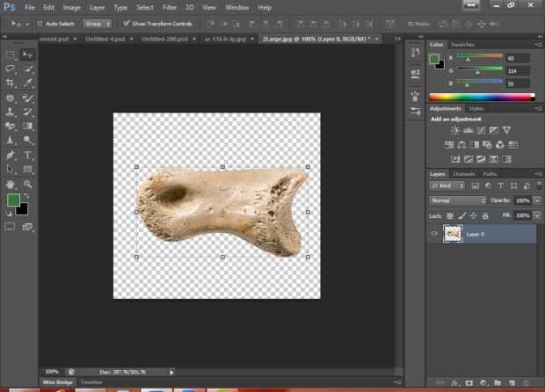Toggle the Auto-Select checkbox
Image resolution: width=545 pixels, height=392 pixels.
[x=41, y=24]
